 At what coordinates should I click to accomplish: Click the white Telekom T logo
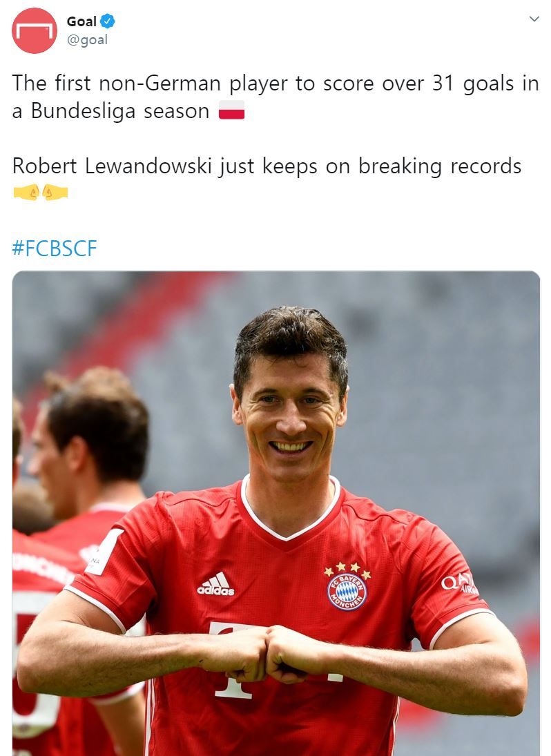pos(232,661)
